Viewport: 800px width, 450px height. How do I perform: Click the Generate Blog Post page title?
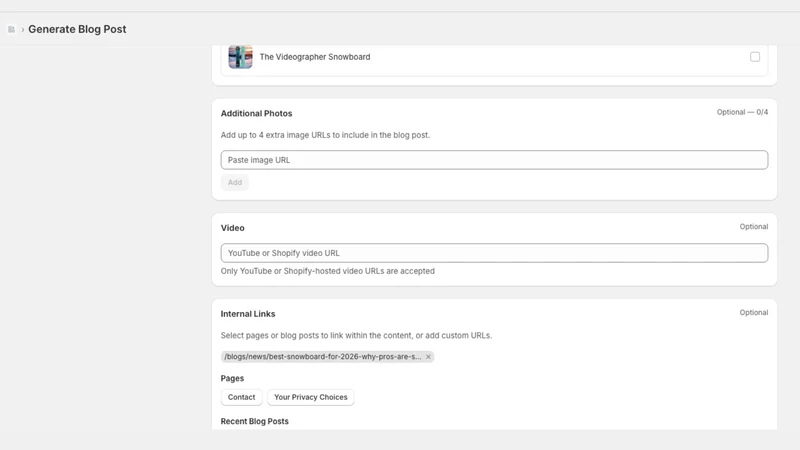pos(77,29)
